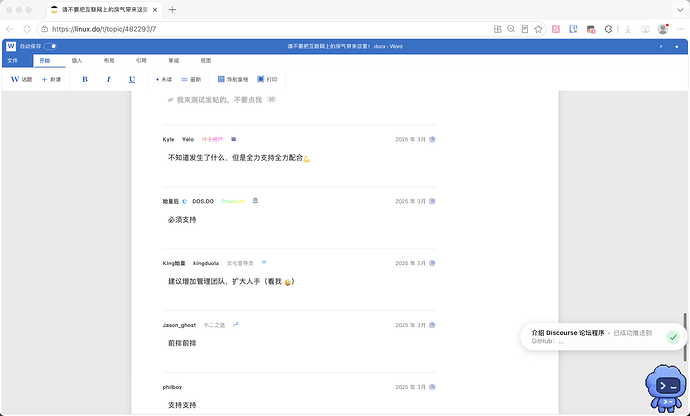Click the 未读 (Unread) ribbon button
Image resolution: width=690 pixels, height=416 pixels.
click(164, 79)
